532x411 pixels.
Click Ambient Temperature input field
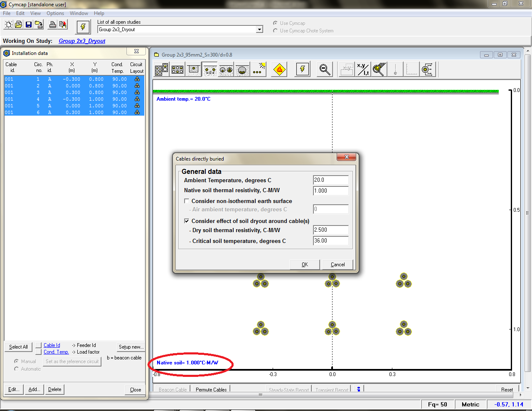pos(331,180)
